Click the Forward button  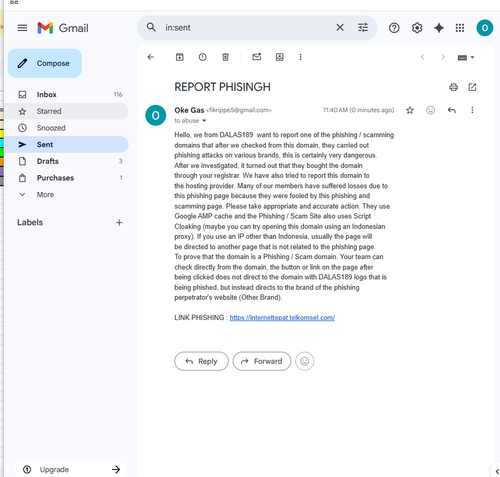click(x=262, y=361)
